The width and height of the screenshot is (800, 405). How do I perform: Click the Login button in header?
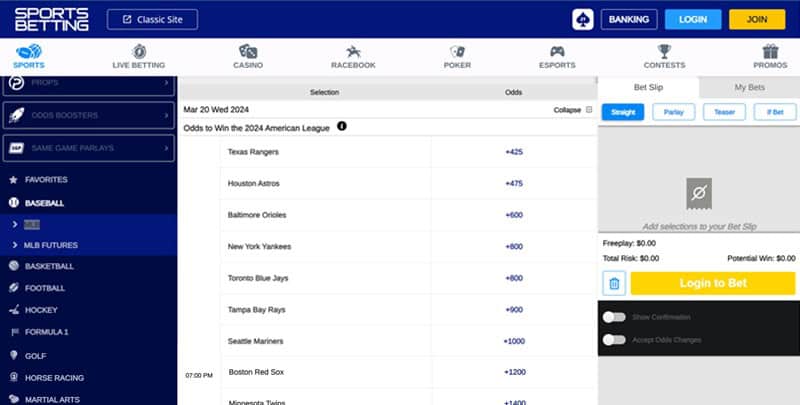(693, 19)
